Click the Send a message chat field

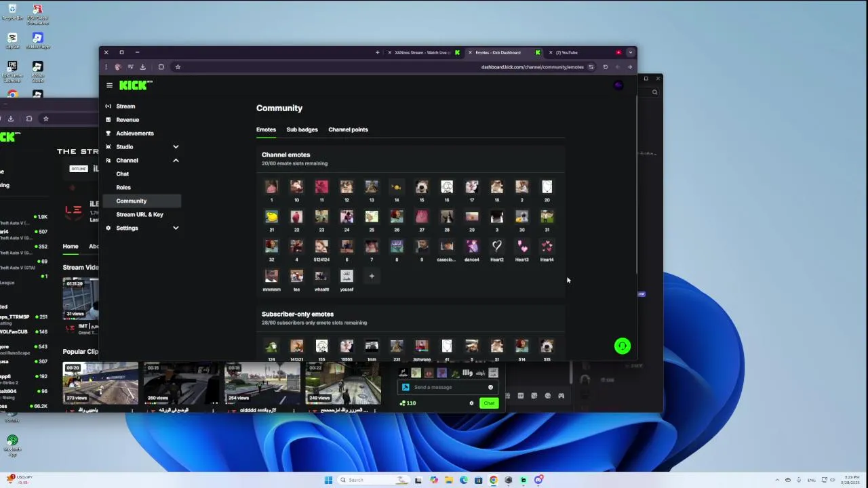[448, 388]
